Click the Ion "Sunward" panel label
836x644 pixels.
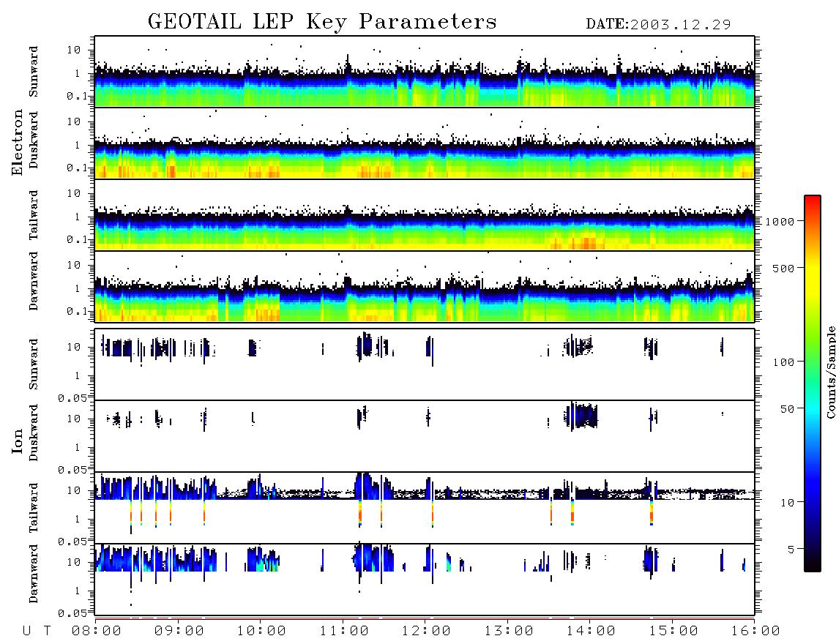(34, 364)
